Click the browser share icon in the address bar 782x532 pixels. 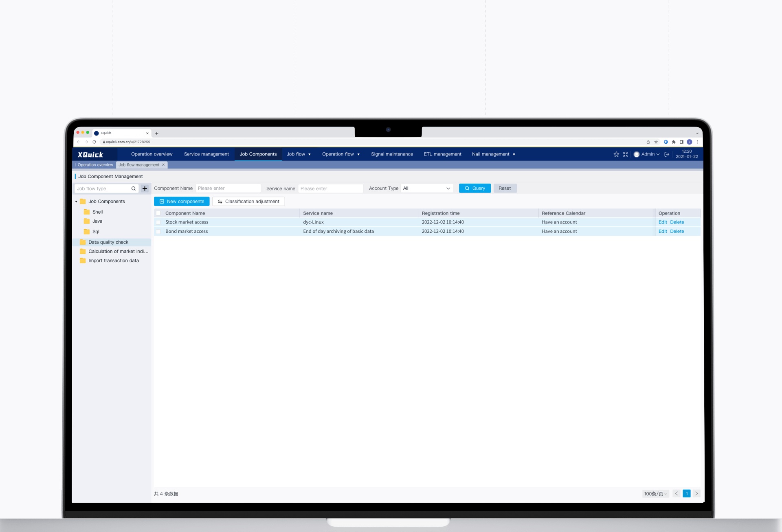(648, 142)
